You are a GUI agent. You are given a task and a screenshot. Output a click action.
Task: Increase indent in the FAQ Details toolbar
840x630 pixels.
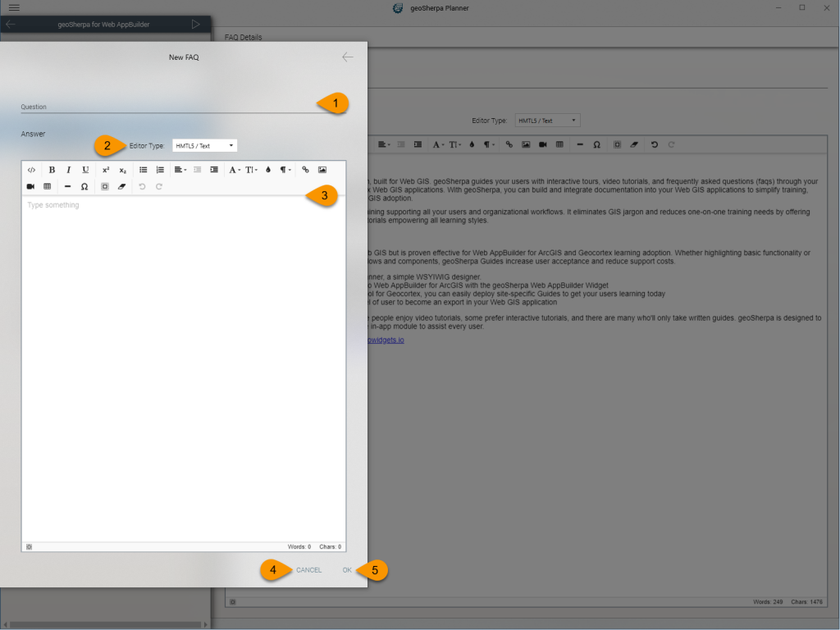(418, 144)
